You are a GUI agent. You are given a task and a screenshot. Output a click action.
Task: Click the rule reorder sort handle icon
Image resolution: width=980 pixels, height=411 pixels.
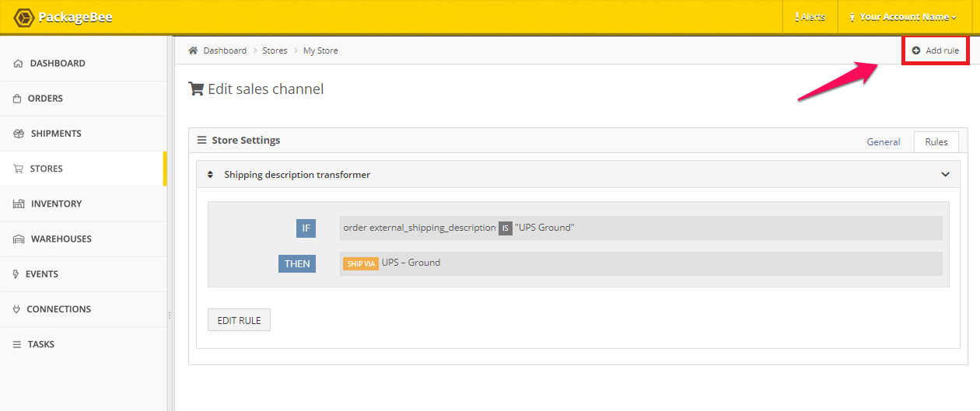(210, 175)
